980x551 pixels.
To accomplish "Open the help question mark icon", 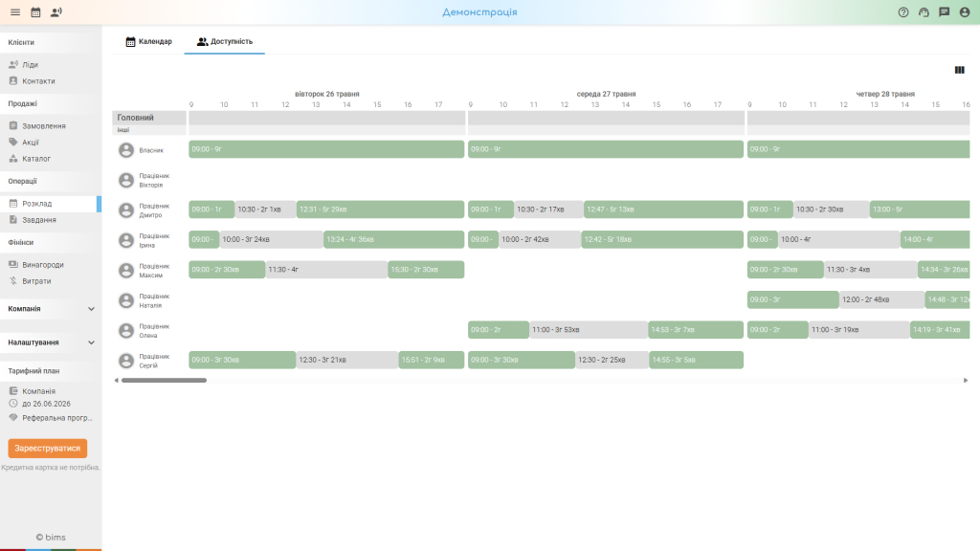I will tap(903, 11).
